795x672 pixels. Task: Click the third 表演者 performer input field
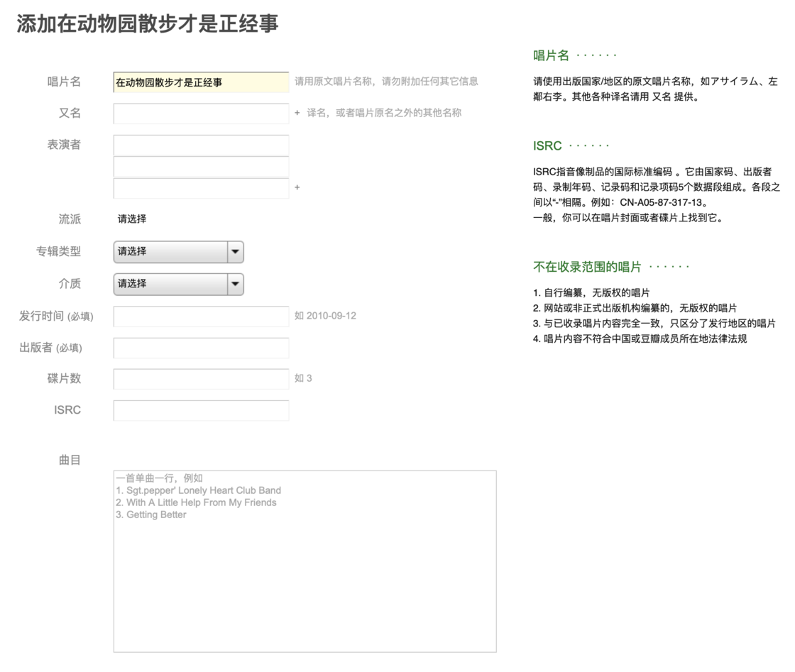point(202,188)
